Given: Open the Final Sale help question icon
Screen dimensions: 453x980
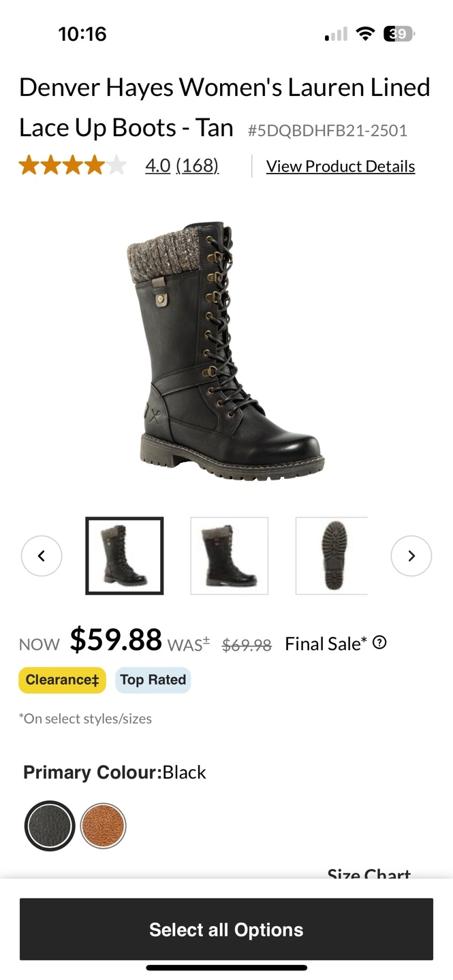Looking at the screenshot, I should click(x=380, y=642).
